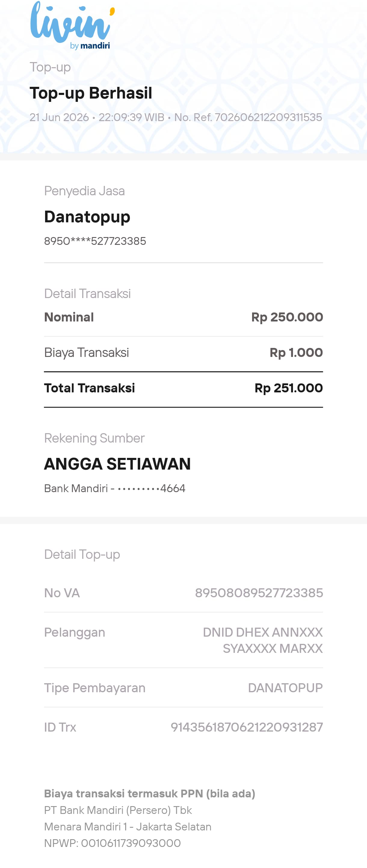Click the masked number 8950****527723385
This screenshot has height=868, width=367.
[95, 241]
